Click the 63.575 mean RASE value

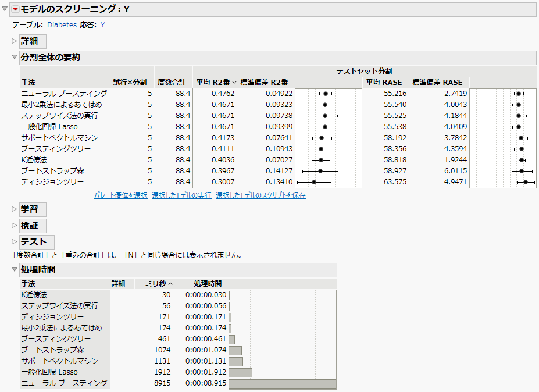coord(395,181)
